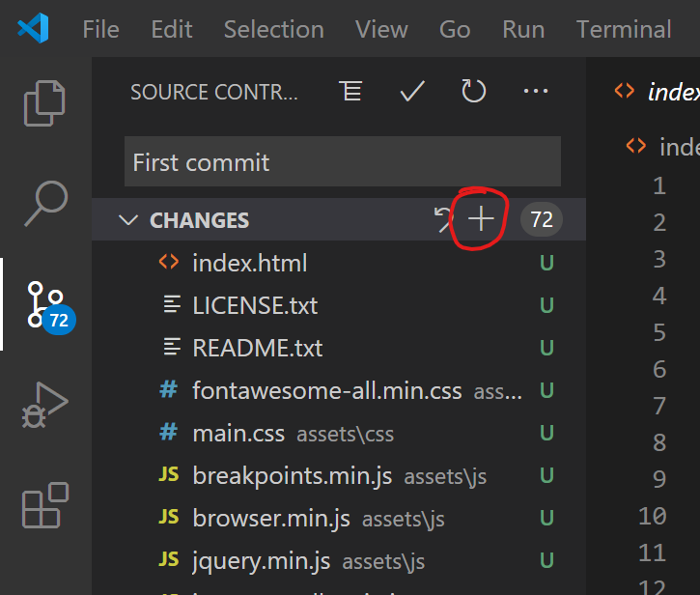
Task: Open Source Control view with 72 badge
Action: (44, 303)
